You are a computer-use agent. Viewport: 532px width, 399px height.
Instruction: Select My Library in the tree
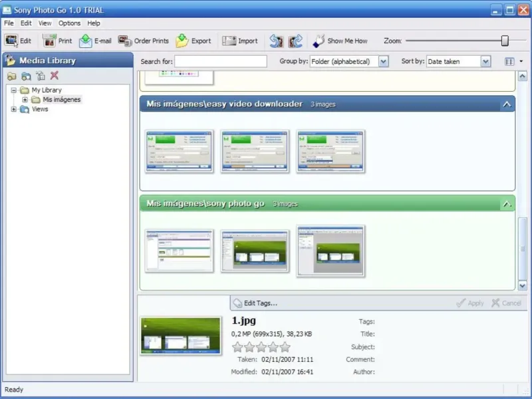click(47, 90)
